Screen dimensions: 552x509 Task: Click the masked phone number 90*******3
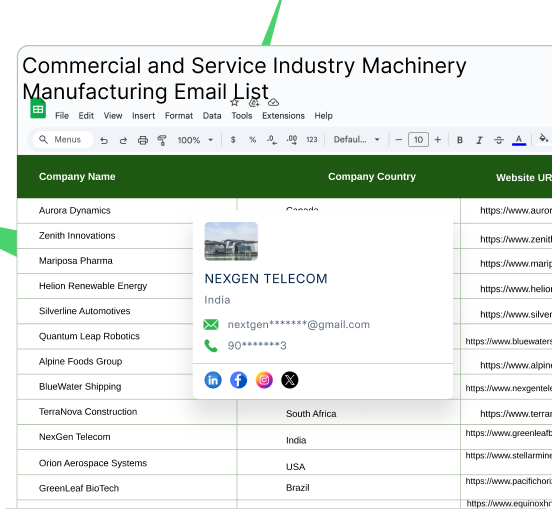pyautogui.click(x=257, y=346)
